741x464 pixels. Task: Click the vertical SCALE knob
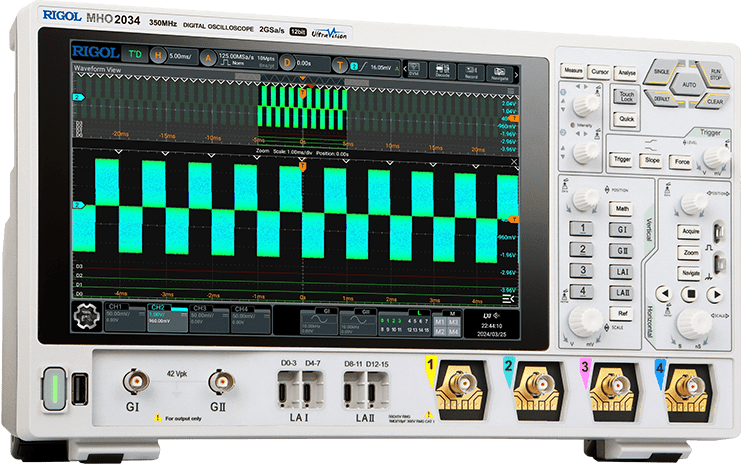tap(586, 321)
